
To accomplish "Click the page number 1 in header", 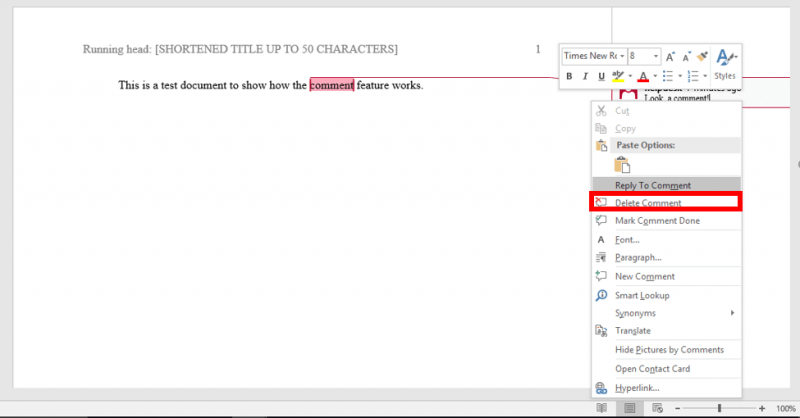I will pyautogui.click(x=538, y=49).
